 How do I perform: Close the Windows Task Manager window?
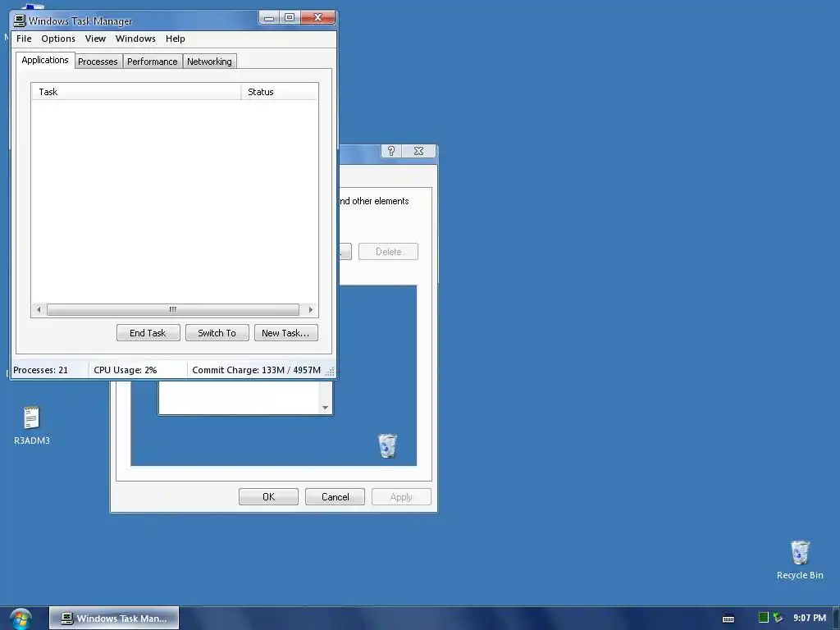pyautogui.click(x=317, y=18)
